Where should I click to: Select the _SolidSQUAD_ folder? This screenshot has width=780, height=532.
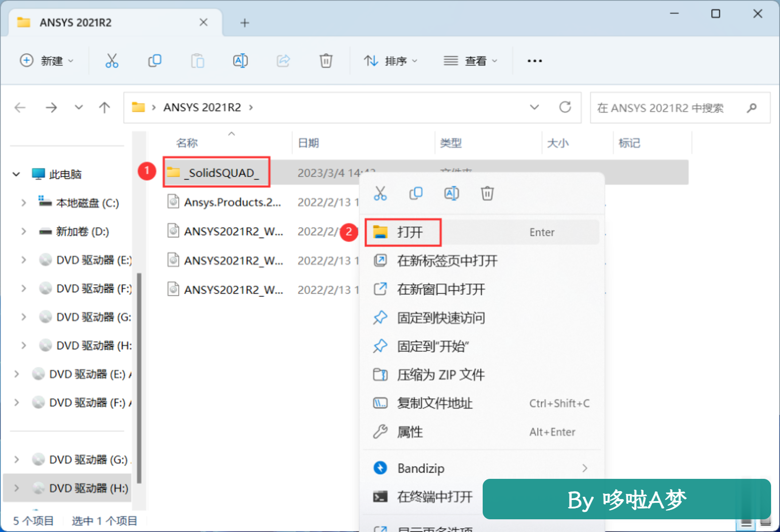tap(217, 173)
